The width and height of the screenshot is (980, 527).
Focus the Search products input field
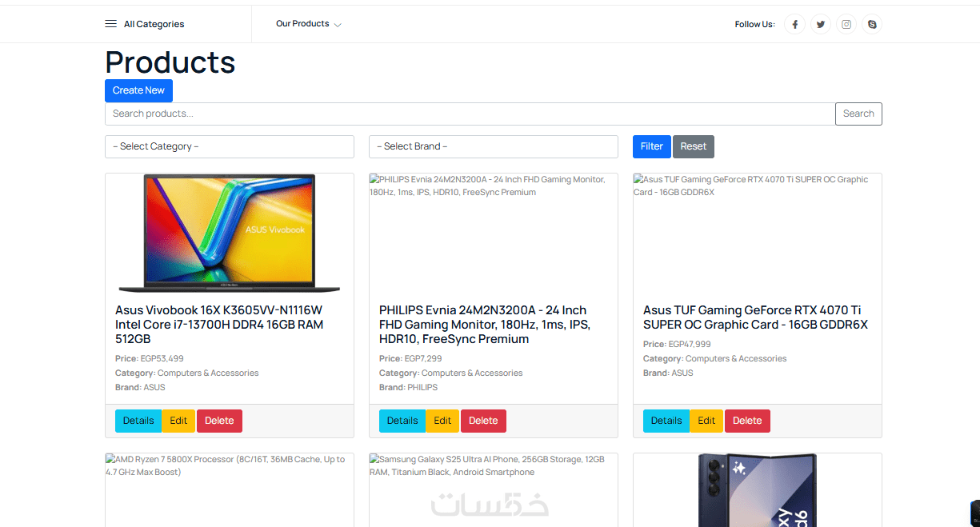click(x=470, y=114)
